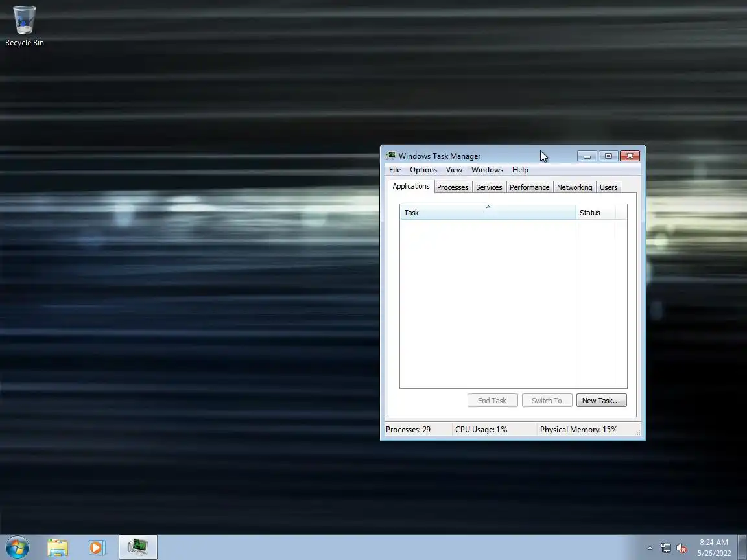Minimize the Task Manager window
The height and width of the screenshot is (560, 747).
coord(587,156)
